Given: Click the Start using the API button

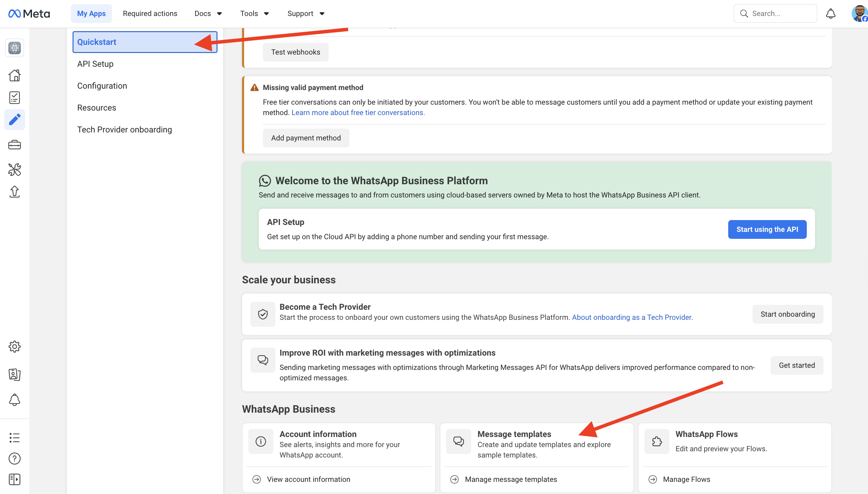Looking at the screenshot, I should [767, 229].
